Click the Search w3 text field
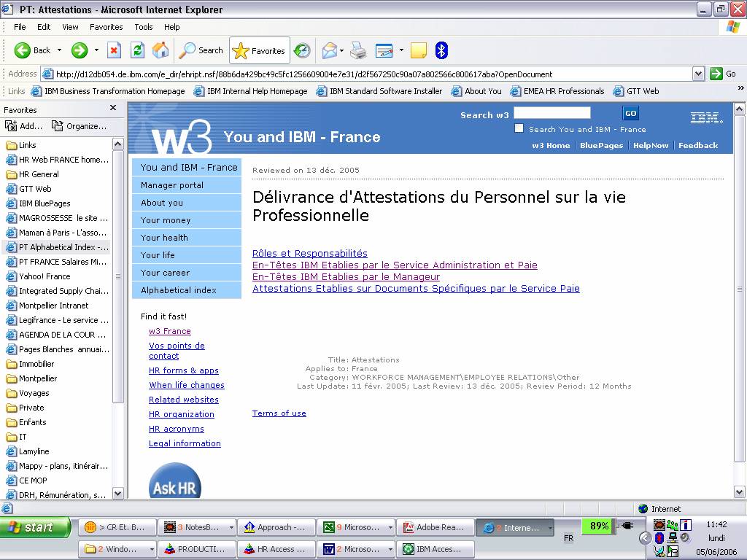The image size is (747, 560). tap(551, 113)
